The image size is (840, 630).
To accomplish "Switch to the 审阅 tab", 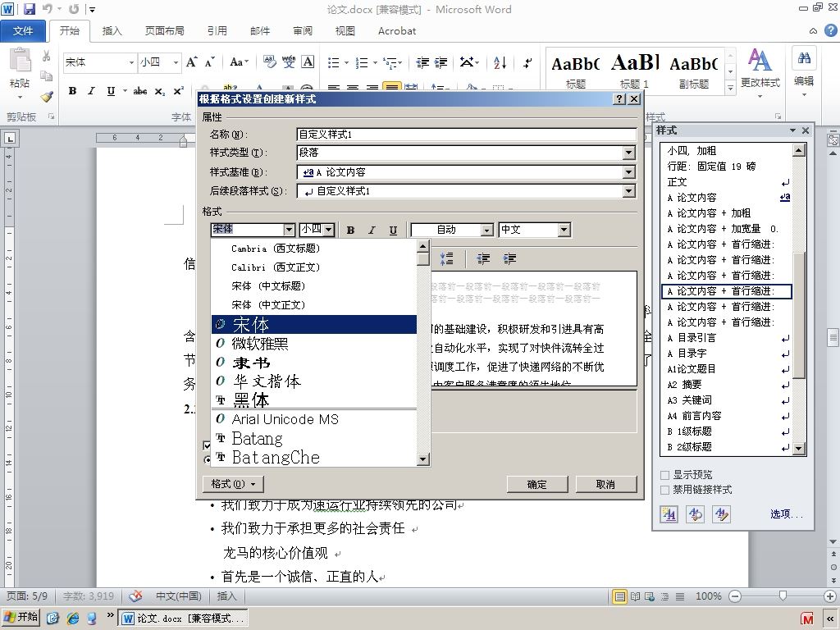I will coord(303,31).
